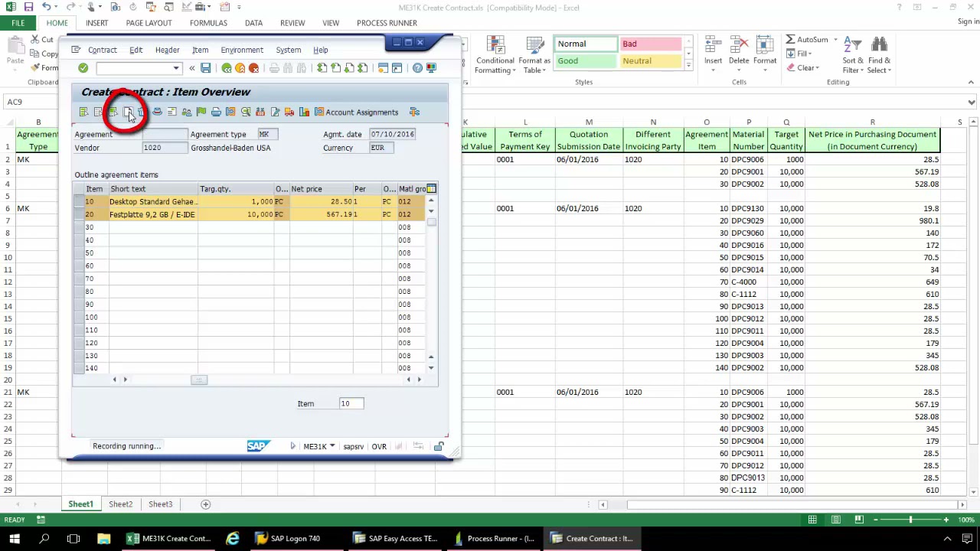Click the First Page icon in SAP toolbar
The image size is (980, 551).
pyautogui.click(x=322, y=68)
